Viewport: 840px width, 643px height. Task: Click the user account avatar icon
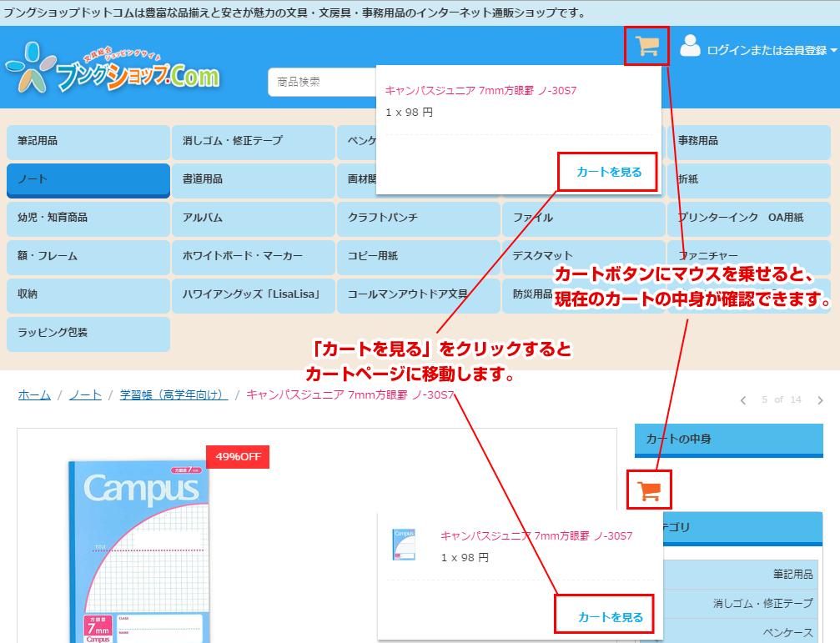[690, 46]
